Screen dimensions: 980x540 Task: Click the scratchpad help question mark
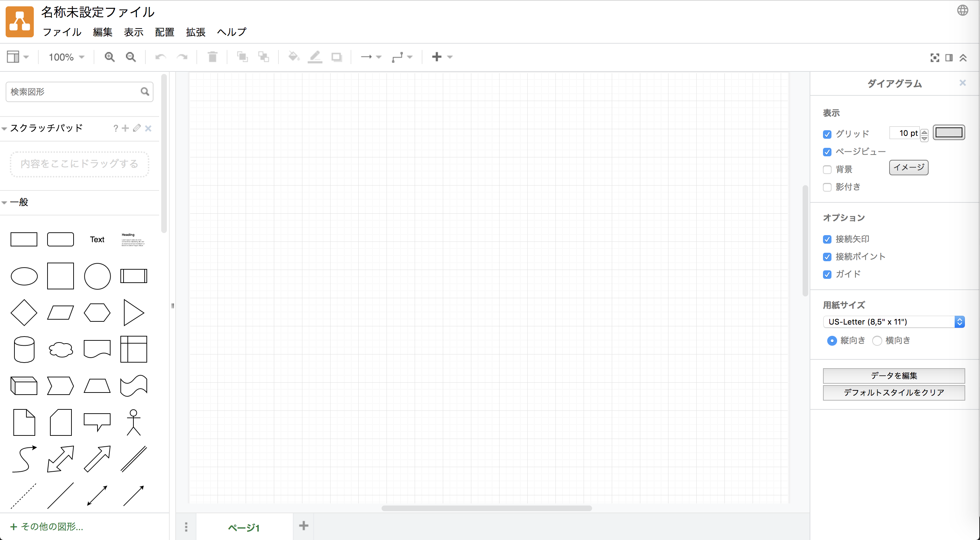(x=116, y=128)
